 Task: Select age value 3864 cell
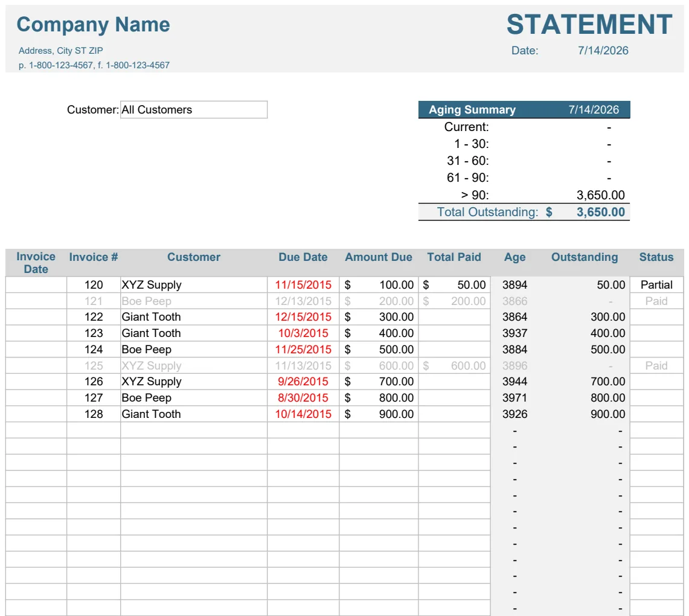[x=514, y=317]
